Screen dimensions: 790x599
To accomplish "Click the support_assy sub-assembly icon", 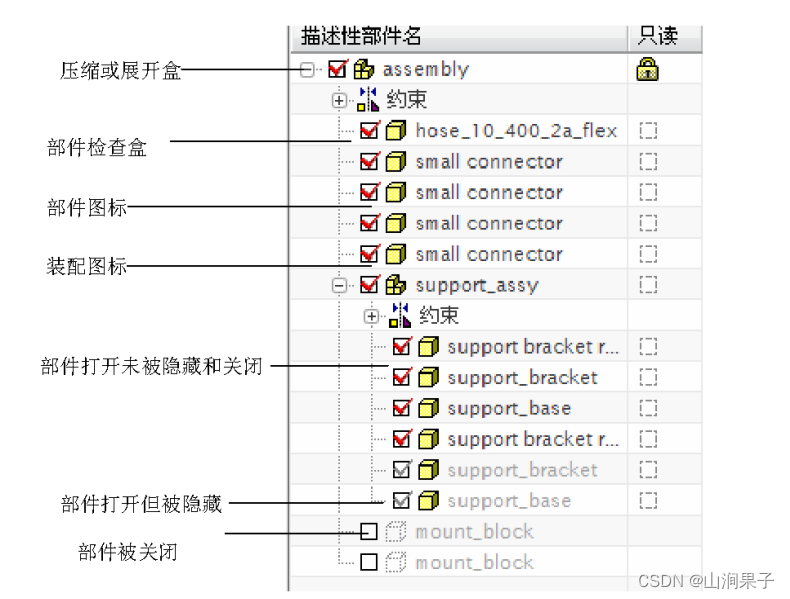I will click(x=396, y=285).
